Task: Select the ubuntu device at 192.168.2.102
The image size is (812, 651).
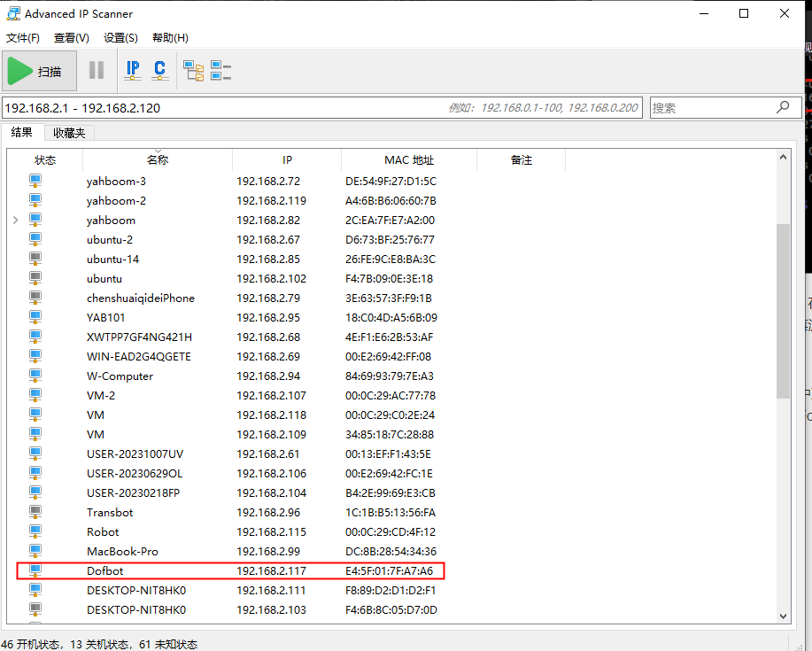Action: tap(104, 279)
